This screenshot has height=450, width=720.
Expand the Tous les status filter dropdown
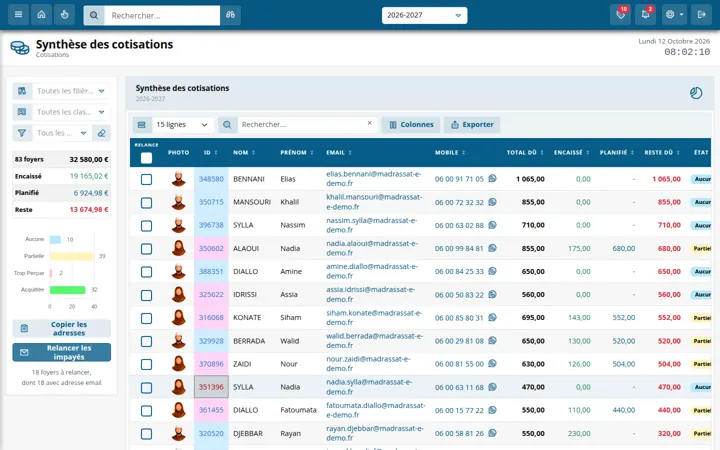tap(62, 133)
